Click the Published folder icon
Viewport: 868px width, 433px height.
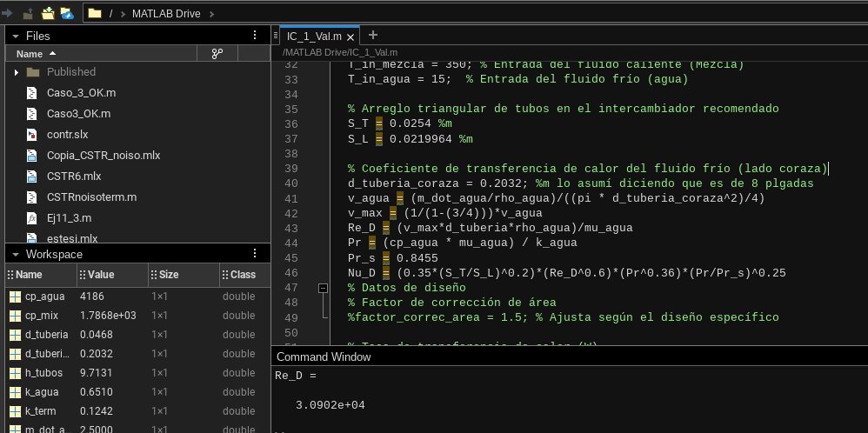(x=33, y=72)
